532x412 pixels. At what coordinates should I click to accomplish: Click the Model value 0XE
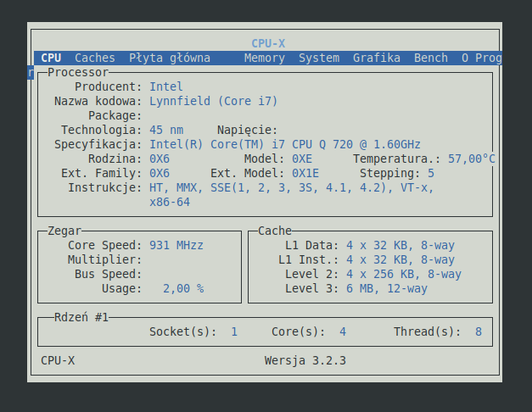point(302,159)
